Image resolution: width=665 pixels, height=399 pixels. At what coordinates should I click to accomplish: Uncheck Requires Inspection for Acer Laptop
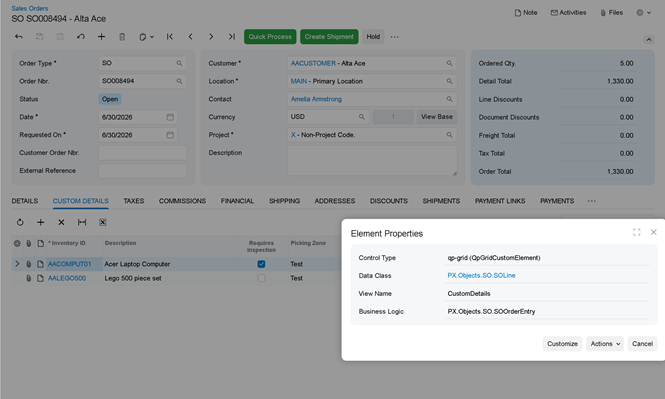coord(261,264)
